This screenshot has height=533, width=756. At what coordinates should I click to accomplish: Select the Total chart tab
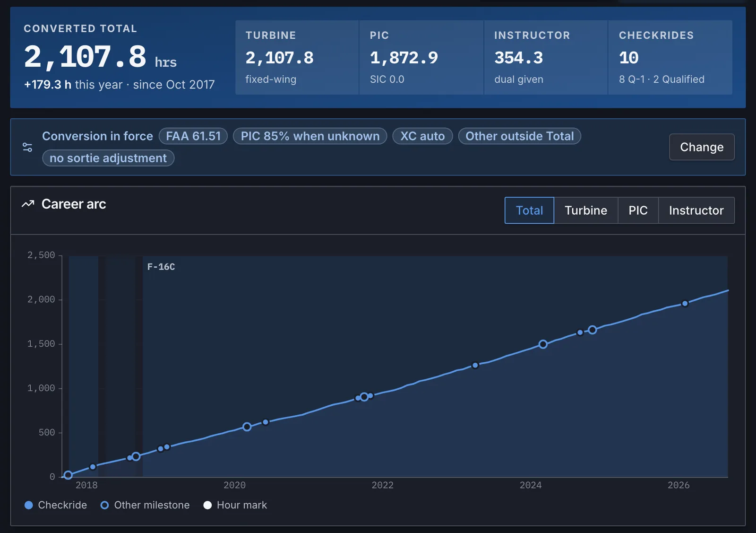[529, 210]
